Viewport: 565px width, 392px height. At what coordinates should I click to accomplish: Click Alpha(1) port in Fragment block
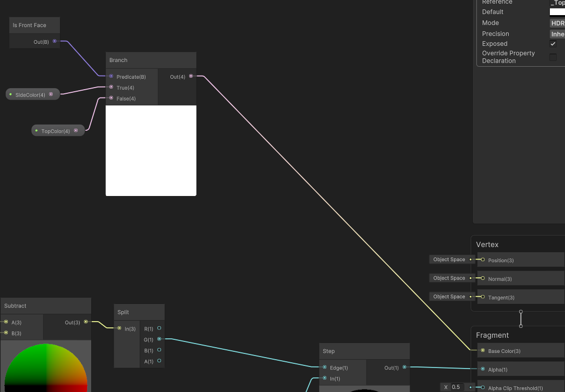[x=483, y=369]
